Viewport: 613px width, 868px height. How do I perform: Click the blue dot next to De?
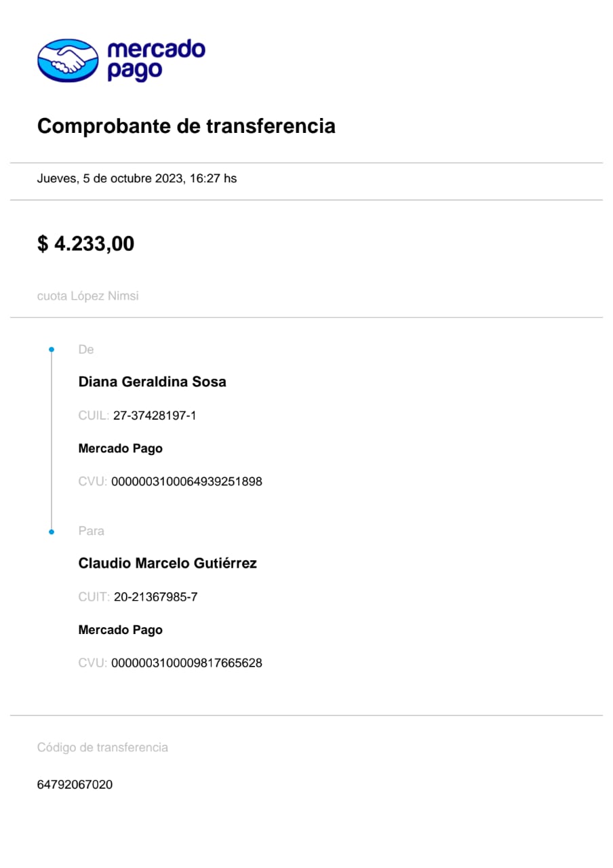pos(52,350)
